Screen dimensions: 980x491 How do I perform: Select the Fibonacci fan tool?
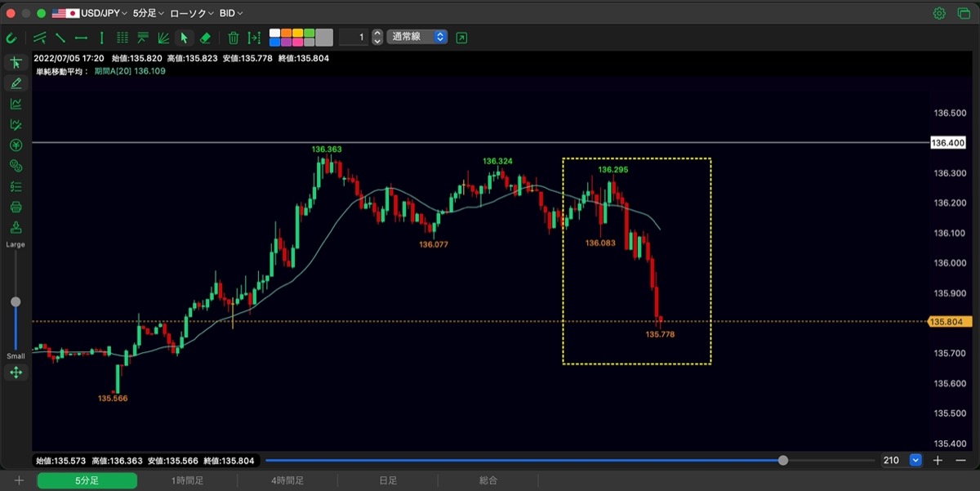[x=163, y=38]
